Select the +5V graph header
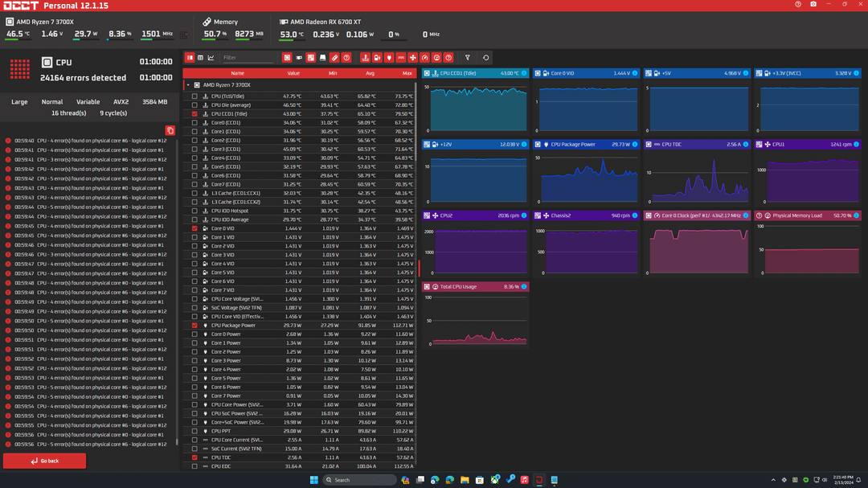Image resolution: width=868 pixels, height=488 pixels. (697, 73)
